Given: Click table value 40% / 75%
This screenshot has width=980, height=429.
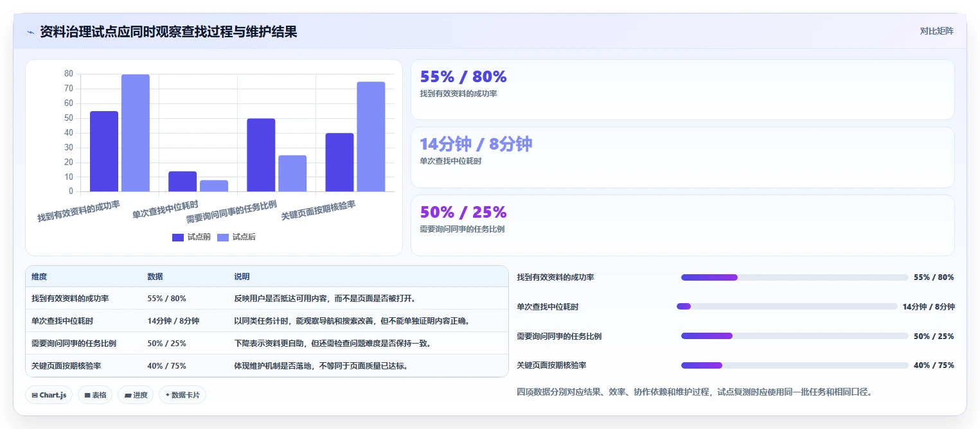Looking at the screenshot, I should (166, 366).
